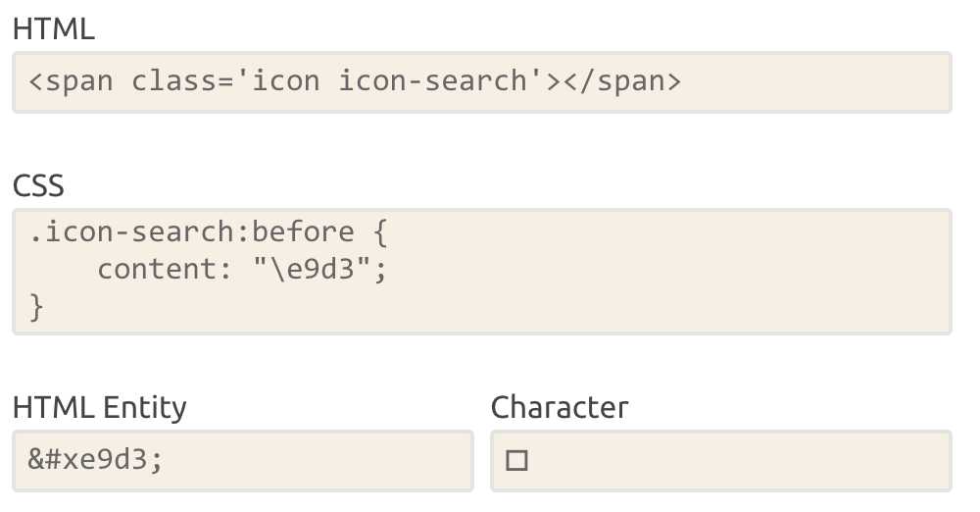Click the "CSS" section label
The width and height of the screenshot is (980, 512).
click(x=38, y=185)
